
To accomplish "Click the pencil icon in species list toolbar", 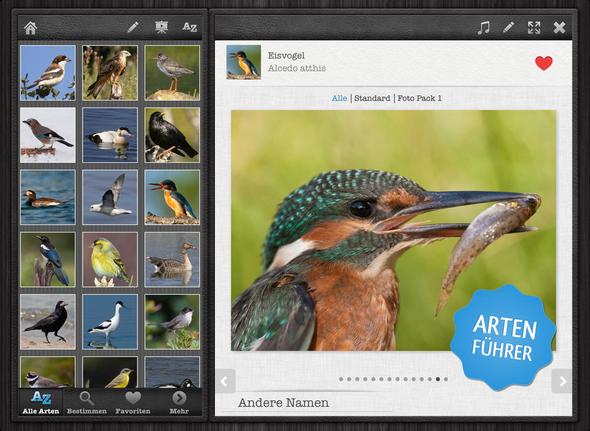I will 133,27.
